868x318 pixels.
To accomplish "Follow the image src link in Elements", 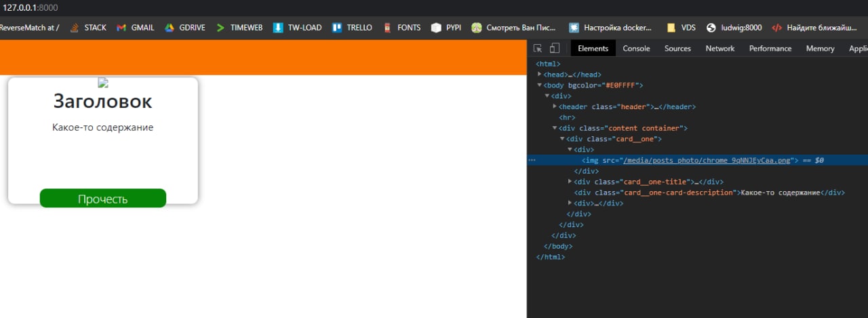I will click(707, 161).
